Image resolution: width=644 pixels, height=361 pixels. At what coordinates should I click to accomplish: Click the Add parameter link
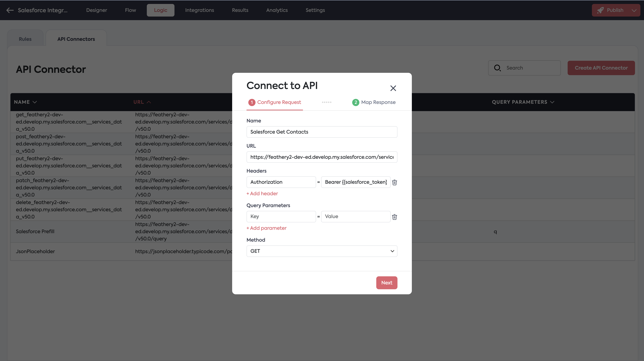(266, 228)
